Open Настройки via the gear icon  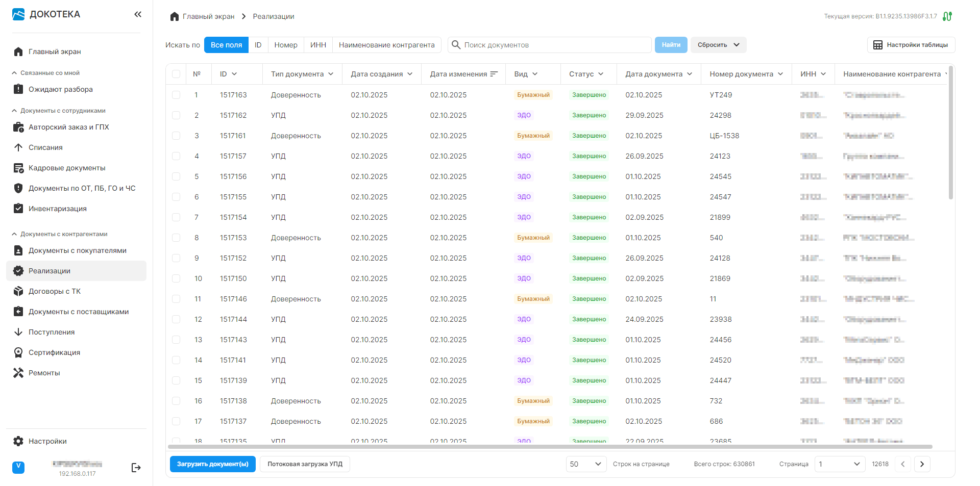(18, 441)
